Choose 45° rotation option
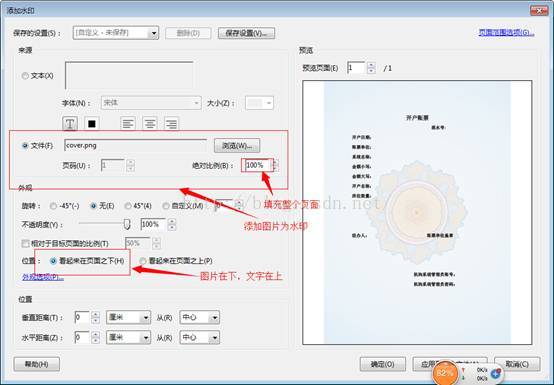This screenshot has width=554, height=385. [128, 206]
